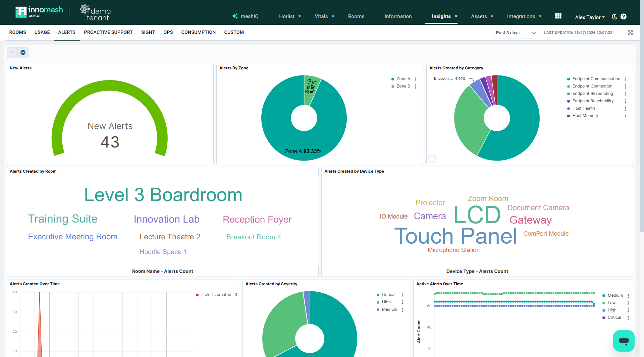Viewport: 644px width, 357px height.
Task: Toggle Low active alerts series
Action: [x=609, y=303]
